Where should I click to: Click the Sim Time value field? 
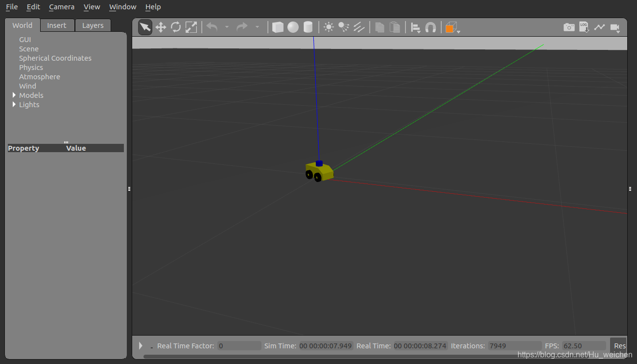[x=326, y=346]
